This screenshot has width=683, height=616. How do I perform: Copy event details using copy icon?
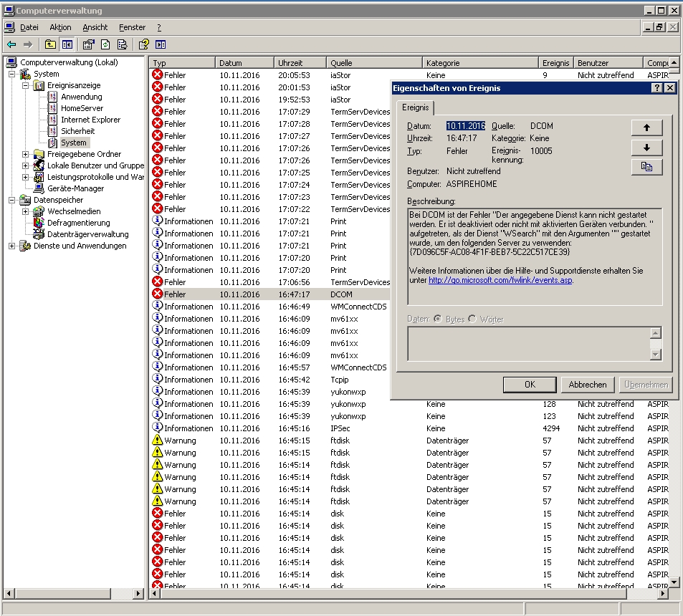tap(646, 167)
